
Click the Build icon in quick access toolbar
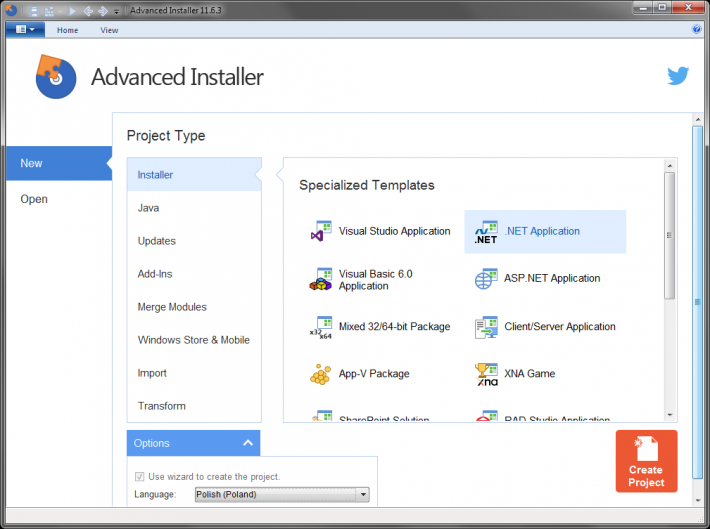[49, 11]
